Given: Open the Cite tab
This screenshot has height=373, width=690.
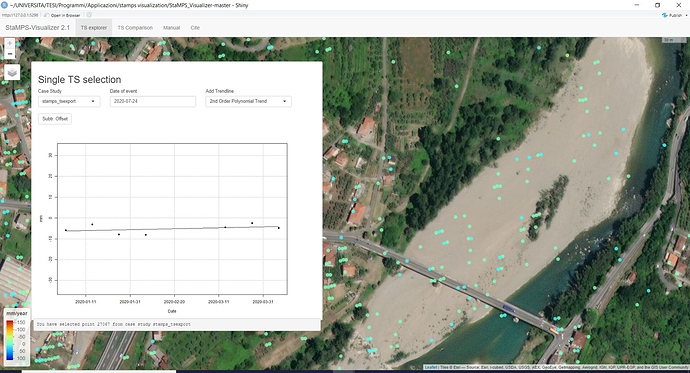Looking at the screenshot, I should (195, 28).
